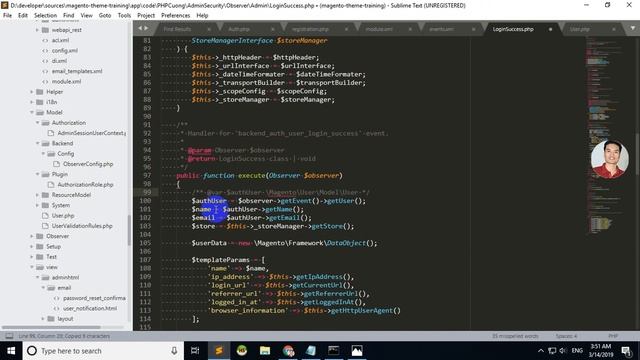Open ObserverConfig.php file

(88, 164)
